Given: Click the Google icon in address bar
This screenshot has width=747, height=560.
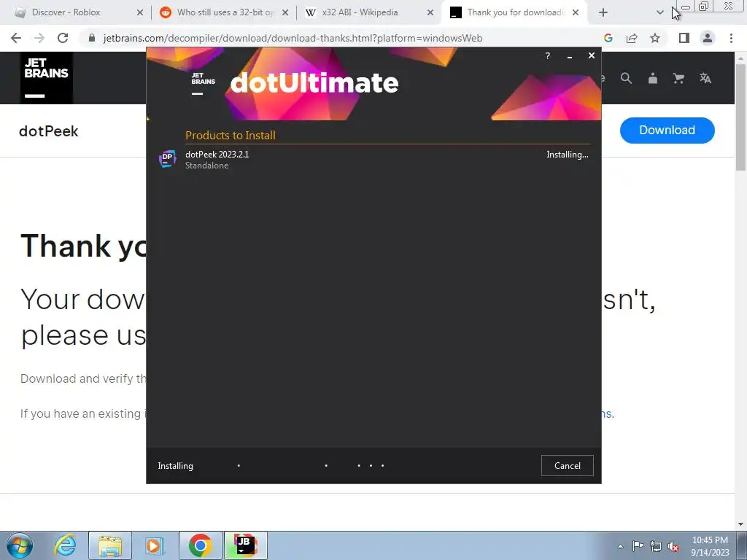Looking at the screenshot, I should coord(608,38).
